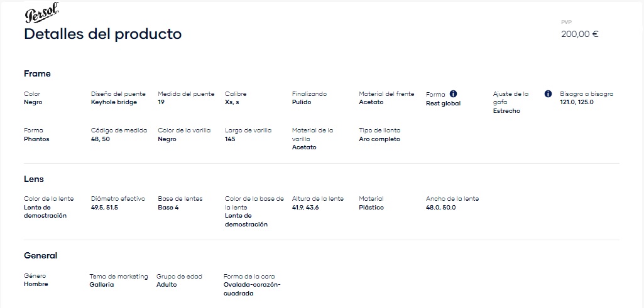Click the Galleria marketing theme value

point(102,285)
